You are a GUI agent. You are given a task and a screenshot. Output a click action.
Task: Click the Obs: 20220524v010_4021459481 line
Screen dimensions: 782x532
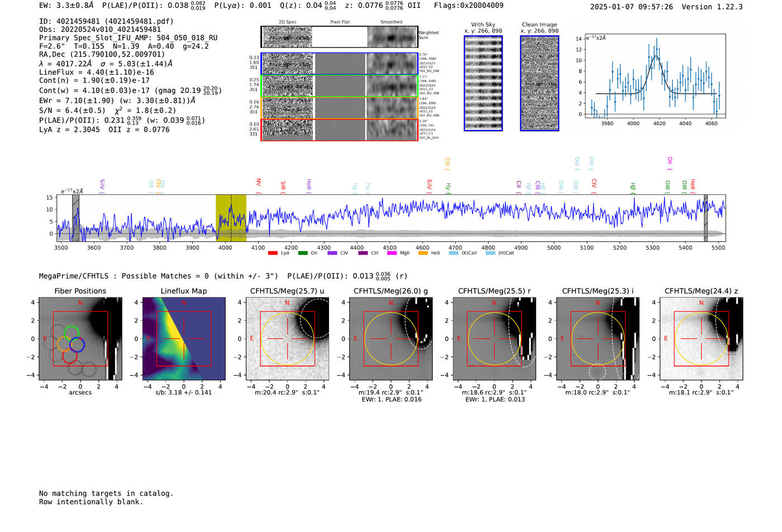click(100, 30)
